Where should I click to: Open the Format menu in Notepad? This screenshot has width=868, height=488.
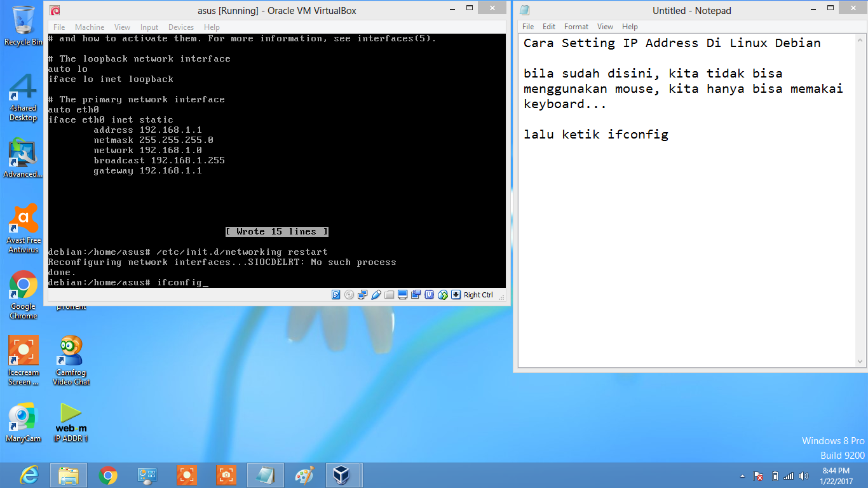tap(576, 27)
